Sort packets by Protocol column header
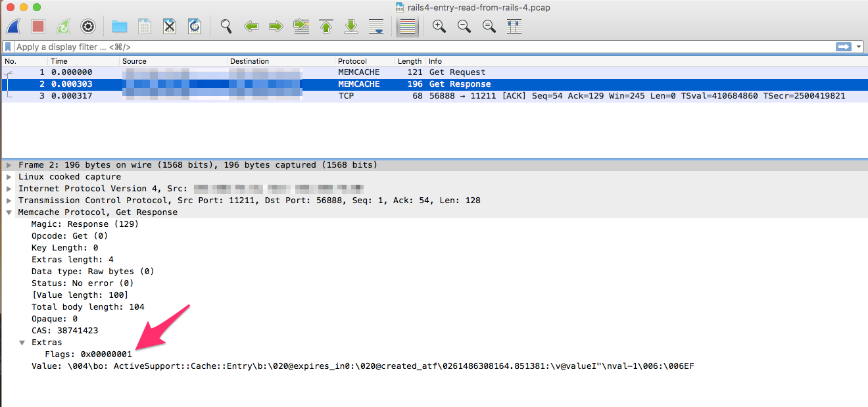868x407 pixels. [352, 61]
